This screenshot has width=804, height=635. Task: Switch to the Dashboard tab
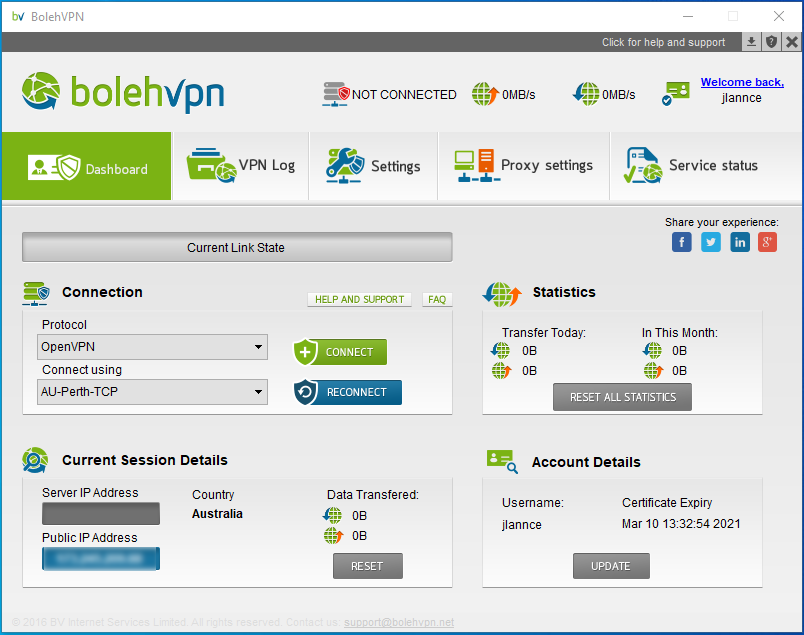pos(87,166)
